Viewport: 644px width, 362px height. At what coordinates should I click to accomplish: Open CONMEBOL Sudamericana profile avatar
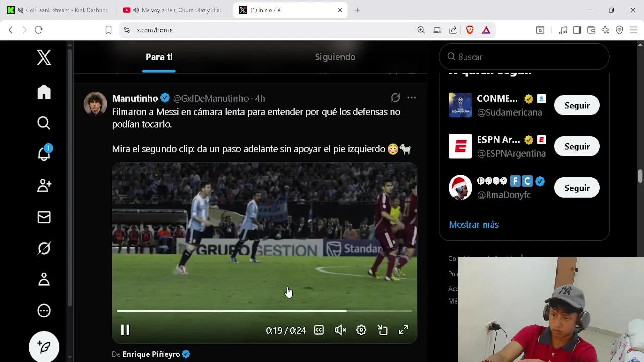[x=460, y=105]
